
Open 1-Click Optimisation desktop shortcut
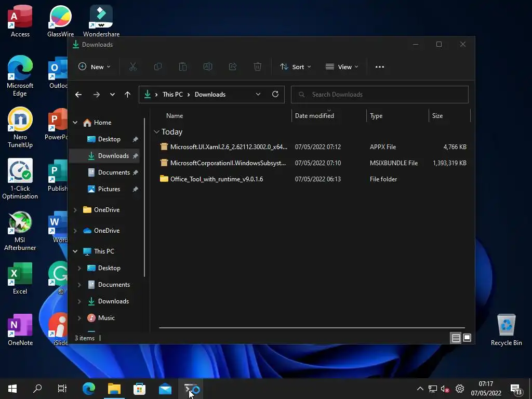(20, 179)
